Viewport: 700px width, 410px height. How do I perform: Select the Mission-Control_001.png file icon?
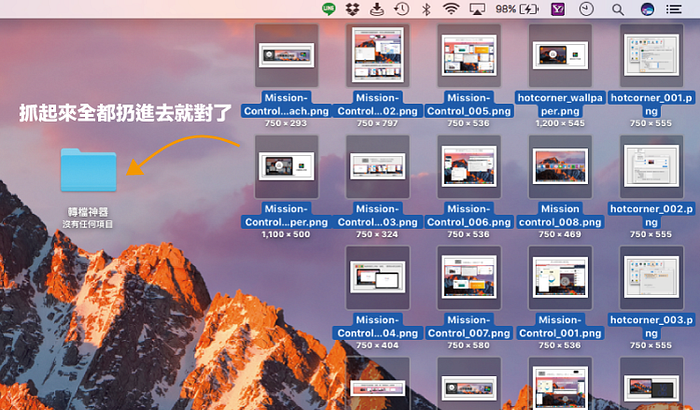[560, 277]
